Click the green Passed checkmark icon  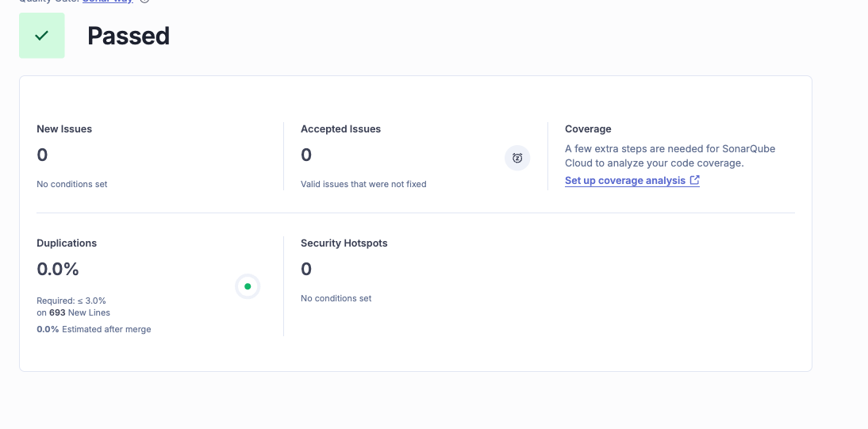(42, 36)
